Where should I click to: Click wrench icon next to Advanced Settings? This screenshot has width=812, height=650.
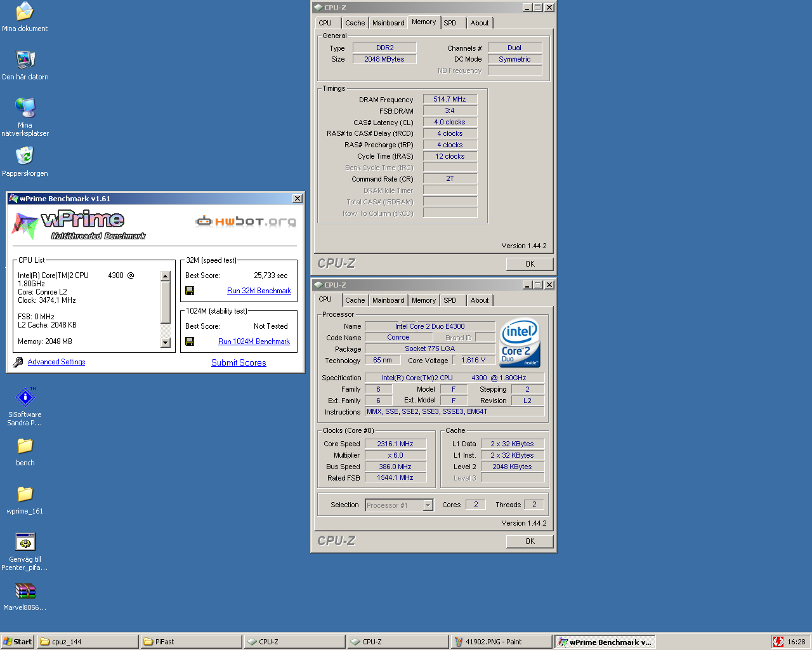coord(18,362)
